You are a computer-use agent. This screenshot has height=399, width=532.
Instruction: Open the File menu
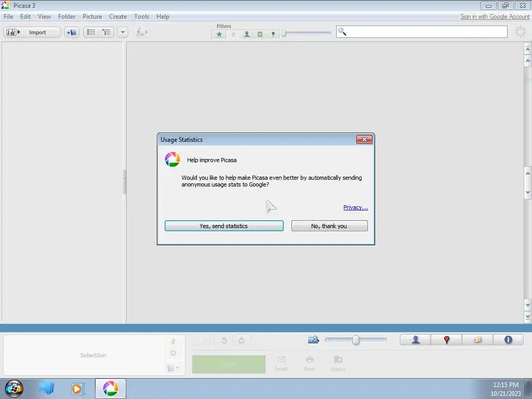click(8, 16)
